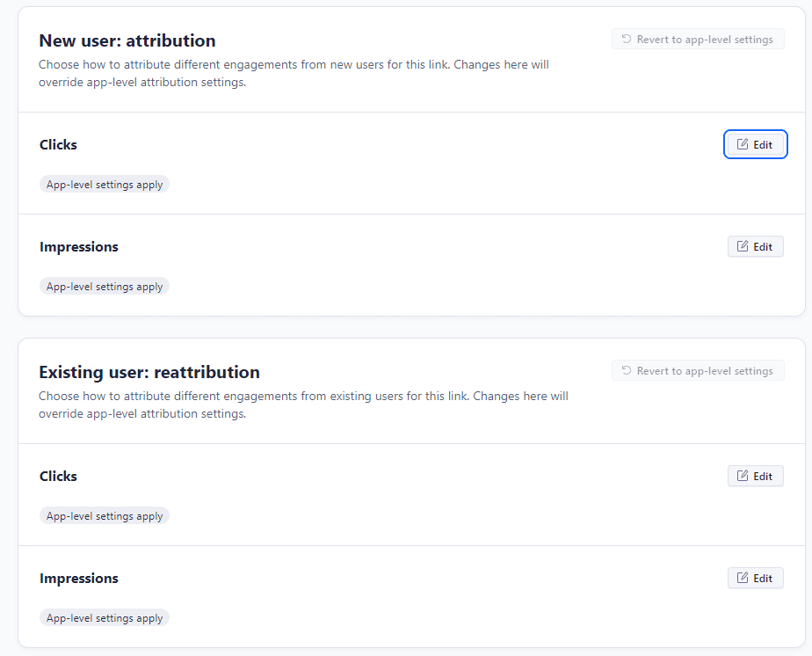Select the 'New user: attribution' heading
The width and height of the screenshot is (812, 656).
pyautogui.click(x=127, y=40)
